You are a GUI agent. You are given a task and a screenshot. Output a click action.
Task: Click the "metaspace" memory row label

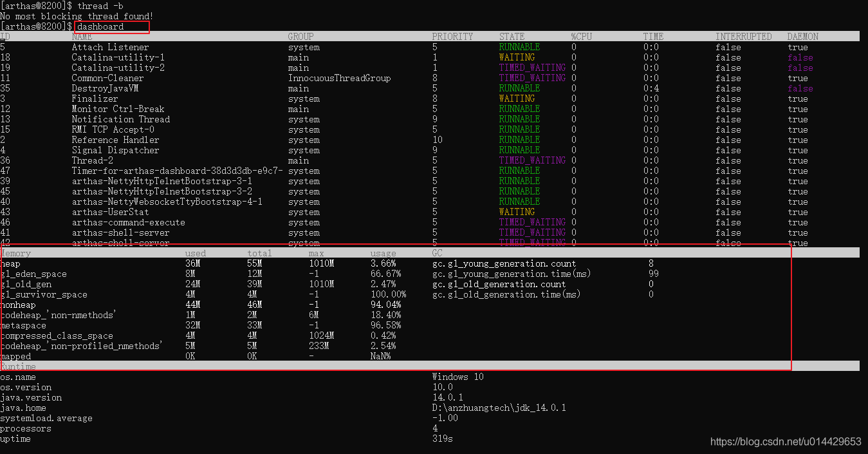click(x=23, y=325)
